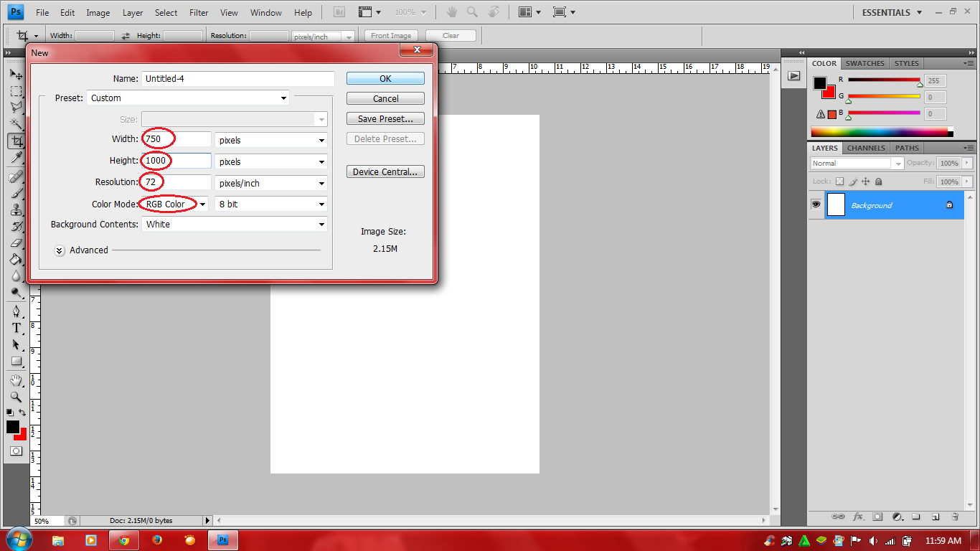The image size is (980, 551).
Task: Select the Path Selection tool
Action: click(x=16, y=344)
